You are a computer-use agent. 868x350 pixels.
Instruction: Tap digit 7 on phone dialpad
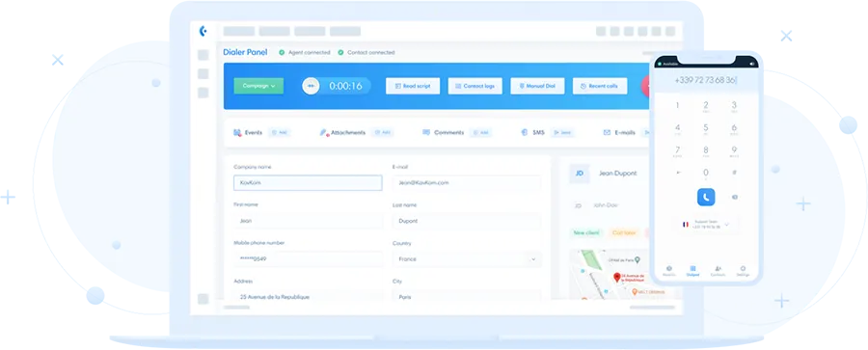[x=678, y=151]
